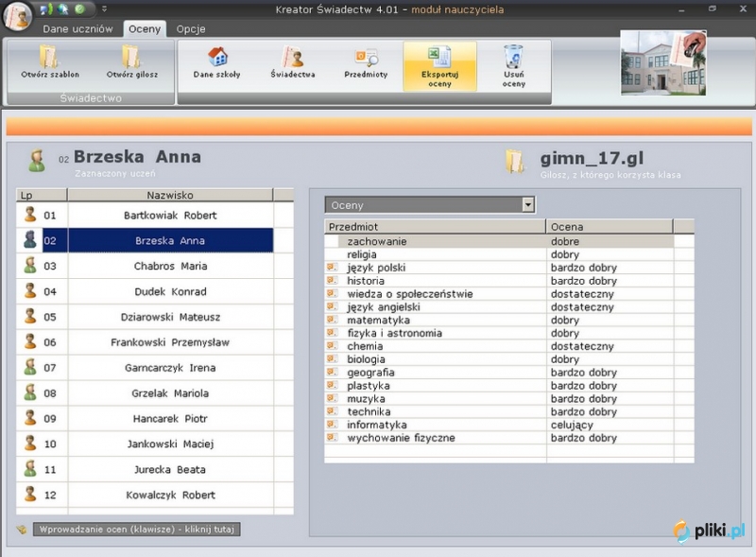This screenshot has height=557, width=756.
Task: Minimize the Kreator Świadectw window
Action: click(681, 9)
